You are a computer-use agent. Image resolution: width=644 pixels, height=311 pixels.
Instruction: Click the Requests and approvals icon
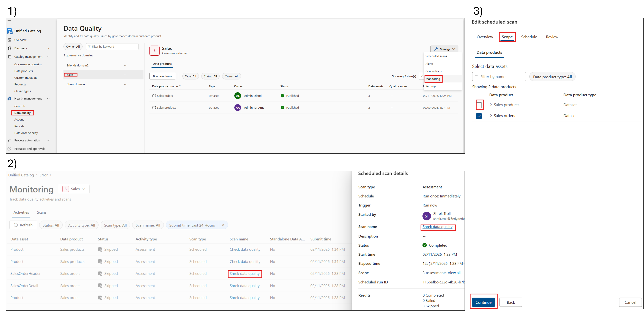[x=9, y=149]
